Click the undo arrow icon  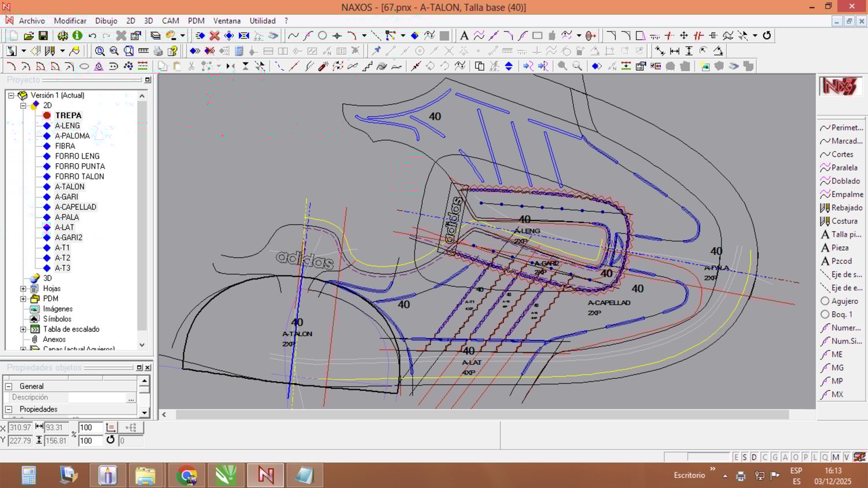pyautogui.click(x=92, y=36)
